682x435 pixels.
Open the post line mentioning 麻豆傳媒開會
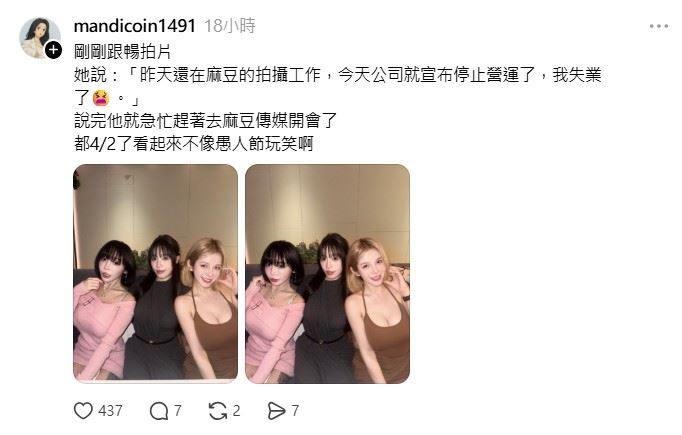pyautogui.click(x=205, y=120)
